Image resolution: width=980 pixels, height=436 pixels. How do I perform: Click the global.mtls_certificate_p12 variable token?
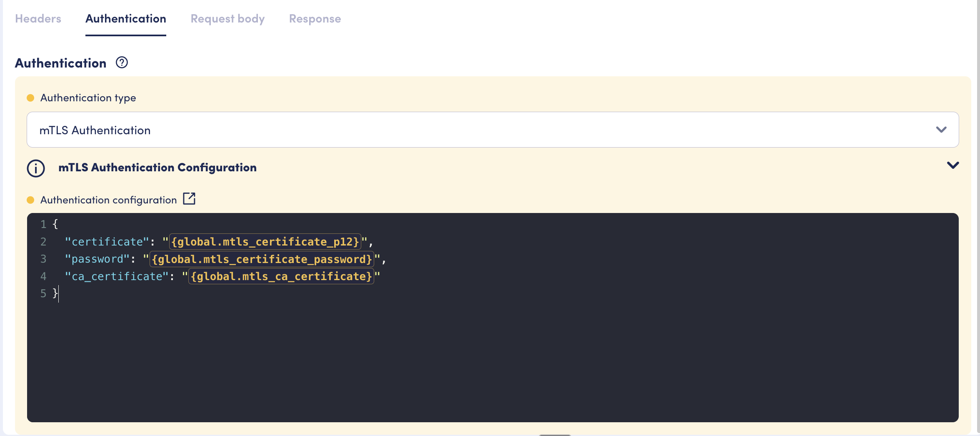265,242
